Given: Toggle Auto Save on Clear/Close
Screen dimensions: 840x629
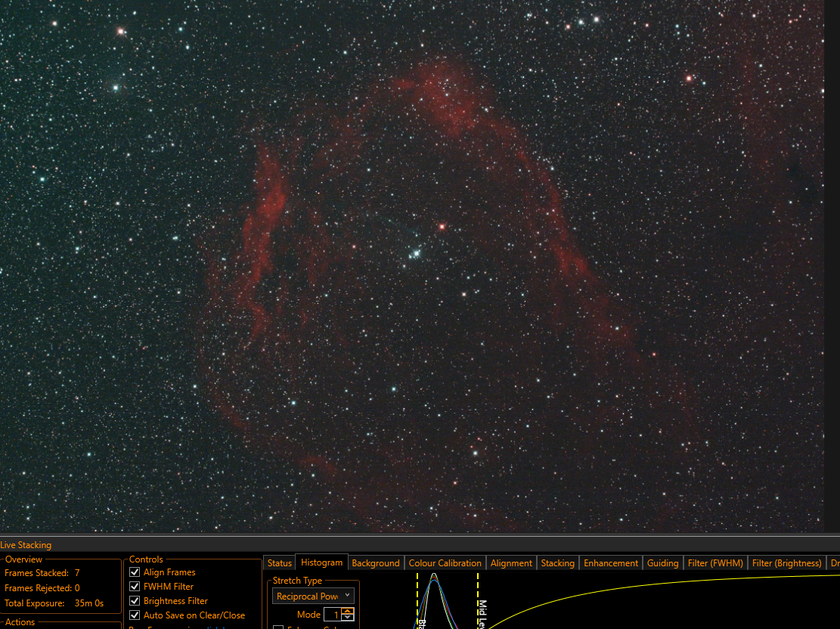Looking at the screenshot, I should click(x=135, y=615).
